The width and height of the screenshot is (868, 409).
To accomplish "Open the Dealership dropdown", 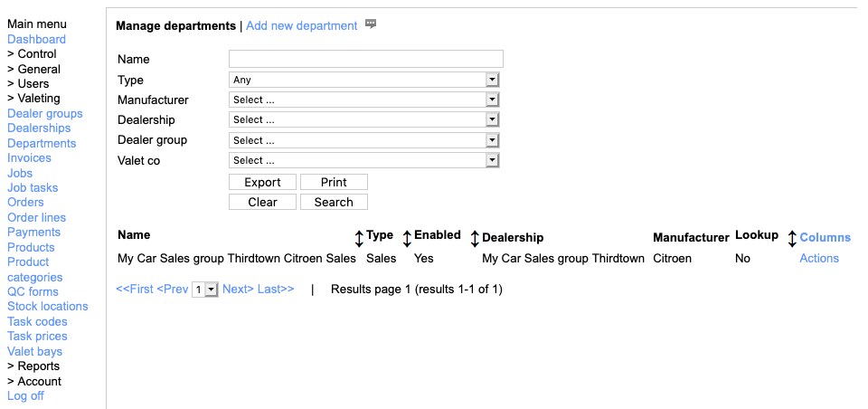I will [x=363, y=119].
